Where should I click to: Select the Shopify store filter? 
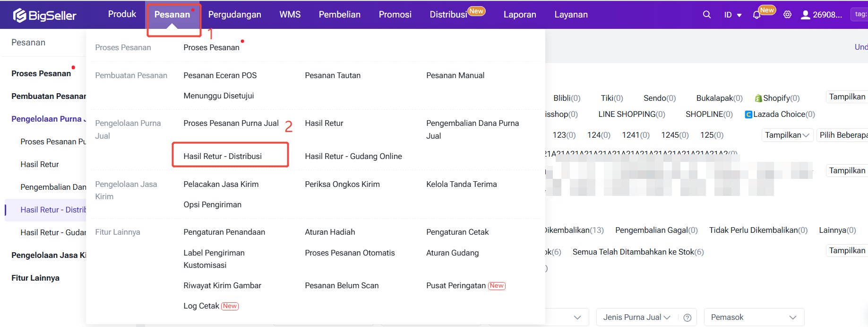click(x=777, y=98)
